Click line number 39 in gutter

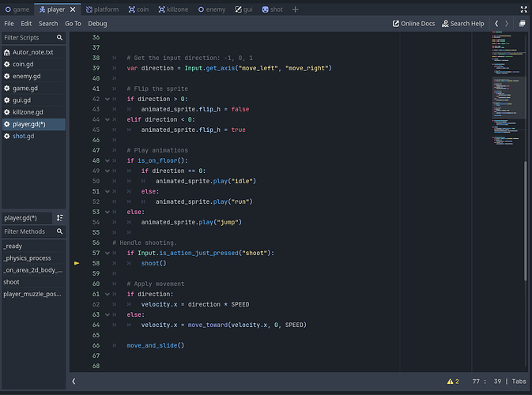pos(96,68)
